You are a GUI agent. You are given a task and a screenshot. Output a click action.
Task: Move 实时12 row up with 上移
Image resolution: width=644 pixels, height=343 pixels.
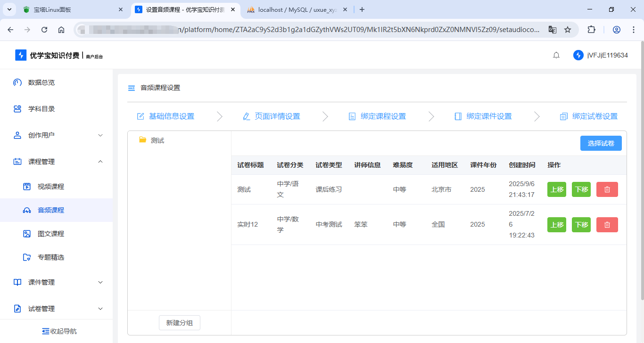coord(556,225)
